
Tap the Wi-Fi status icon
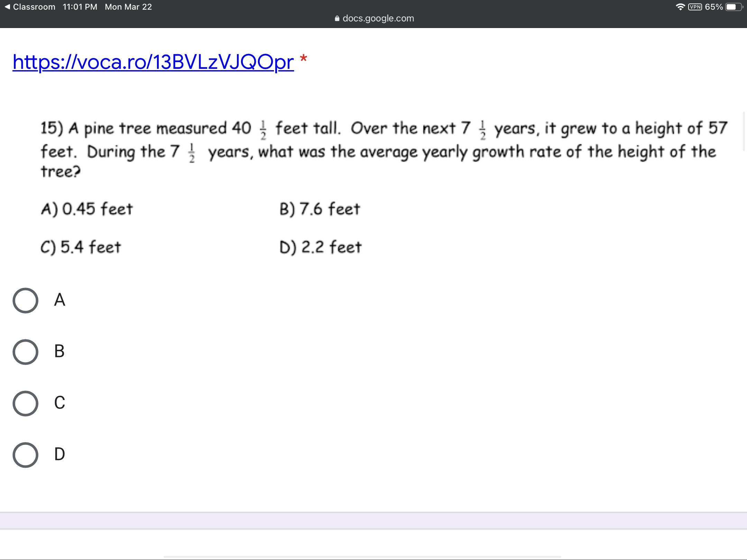[680, 7]
